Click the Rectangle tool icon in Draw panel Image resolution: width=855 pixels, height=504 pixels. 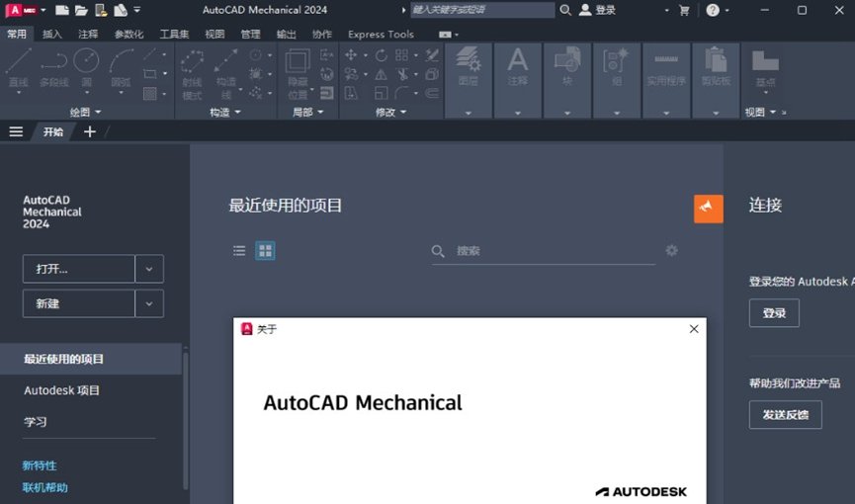point(150,74)
